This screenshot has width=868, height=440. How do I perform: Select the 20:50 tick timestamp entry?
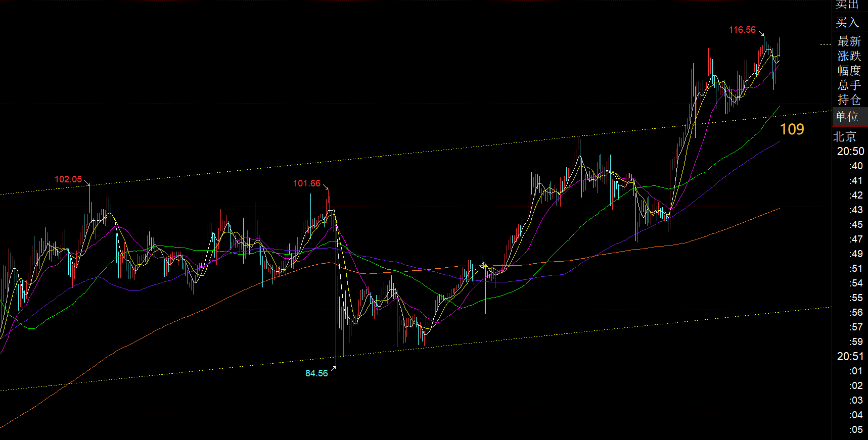850,151
